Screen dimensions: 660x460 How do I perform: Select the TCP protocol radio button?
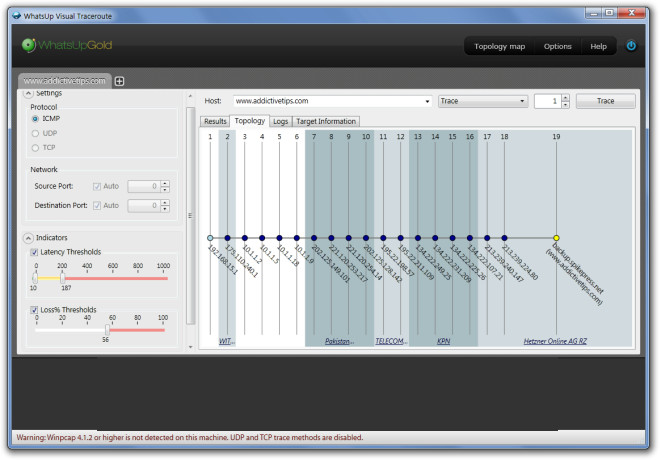(35, 148)
